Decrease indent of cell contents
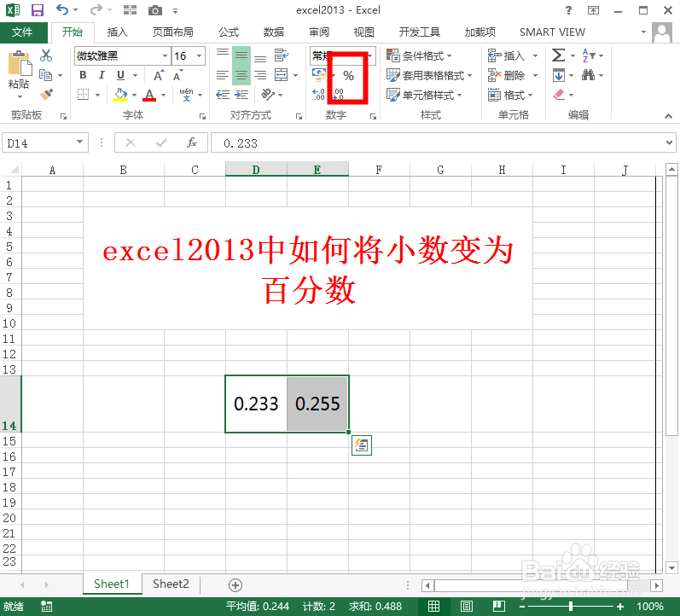The height and width of the screenshot is (616, 680). (223, 95)
